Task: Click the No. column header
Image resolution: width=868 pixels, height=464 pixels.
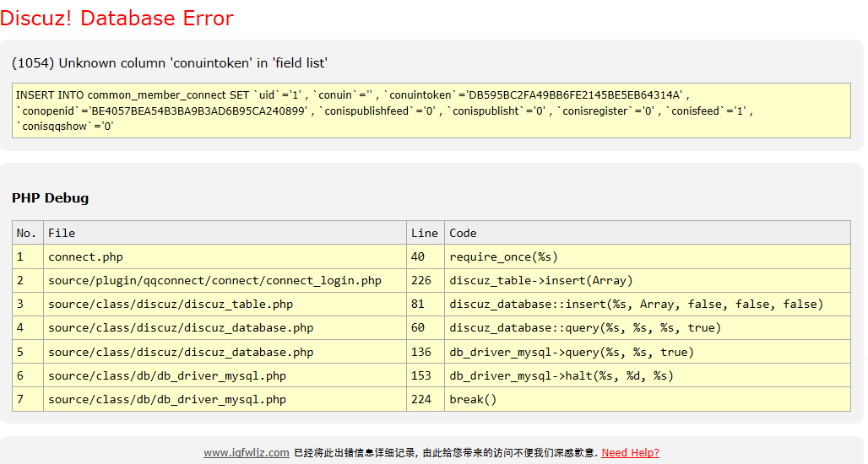Action: point(28,233)
